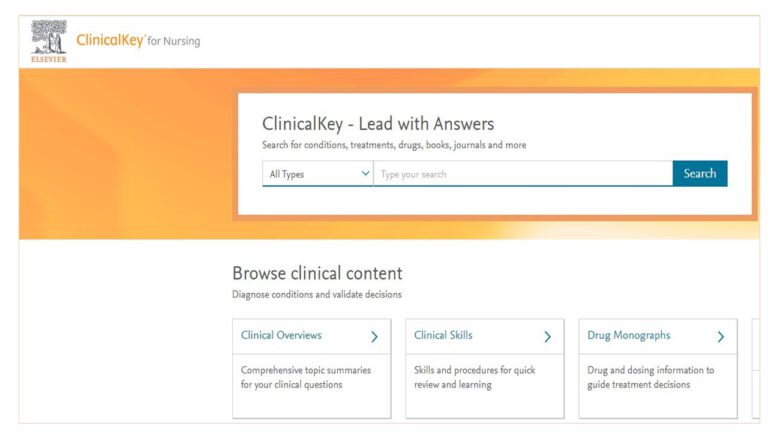Click the 'ClinicalKey - Lead with Answers' heading
Viewport: 768px width, 432px height.
coord(378,125)
